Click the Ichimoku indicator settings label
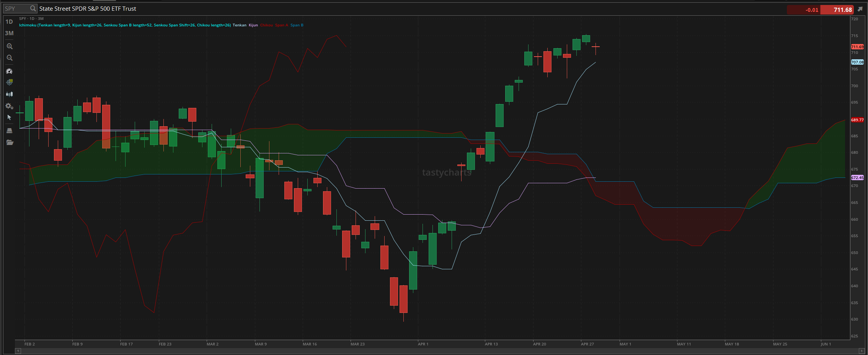Viewport: 868px width, 355px height. pos(125,25)
